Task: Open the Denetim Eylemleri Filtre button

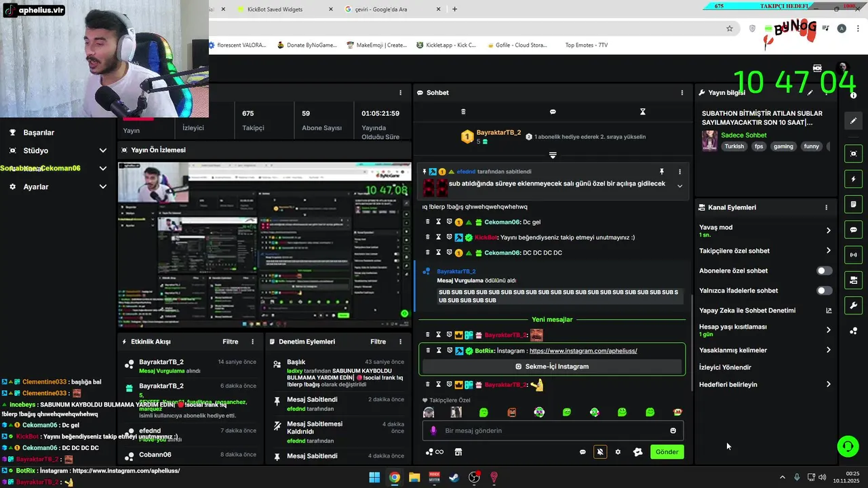Action: (378, 342)
